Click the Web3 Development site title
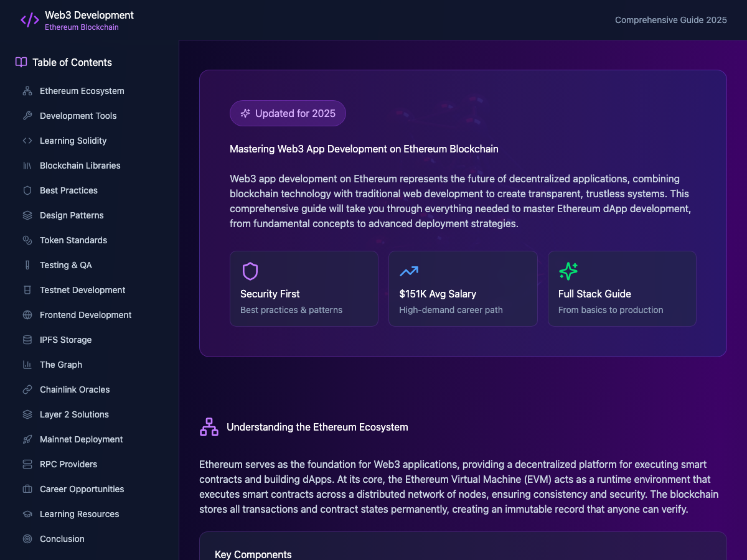Image resolution: width=747 pixels, height=560 pixels. pos(89,15)
